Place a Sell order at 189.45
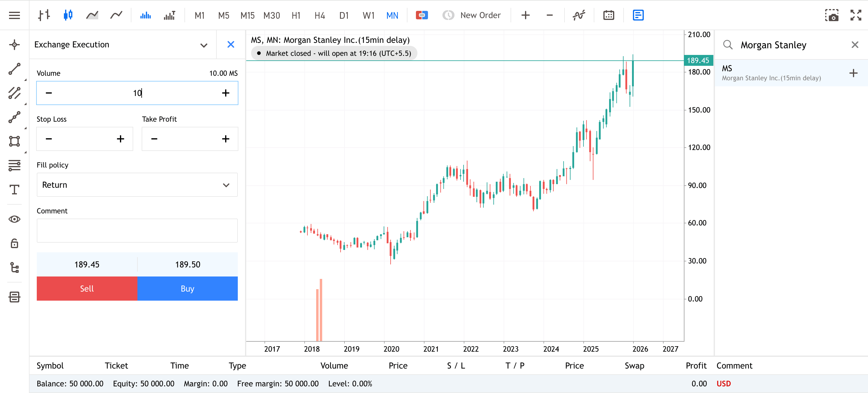This screenshot has width=868, height=393. 86,289
